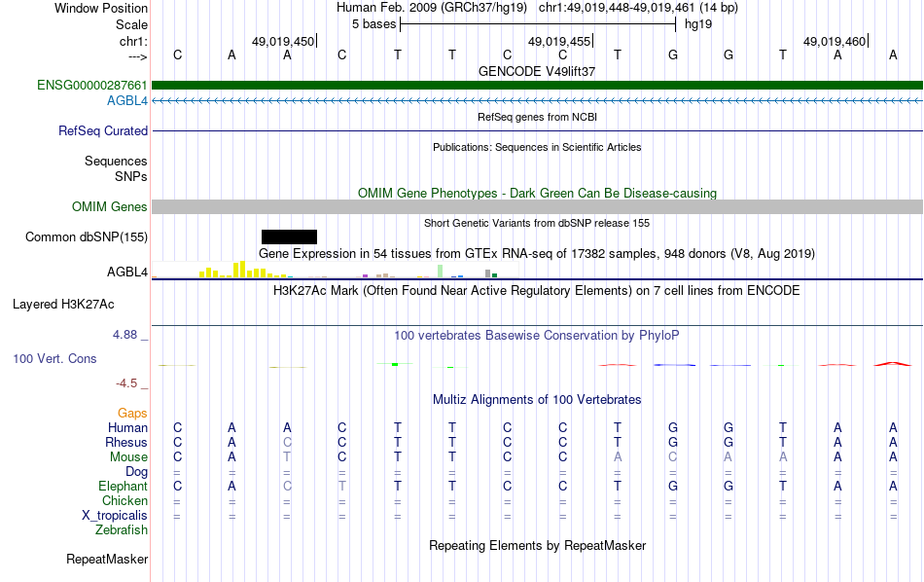Open Multiz Alignments of 100 Vertebrates title

click(x=537, y=400)
